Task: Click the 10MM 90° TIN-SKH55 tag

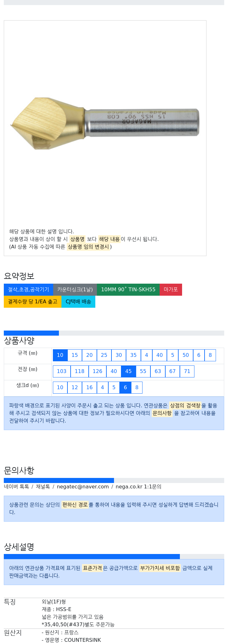Action: [128, 290]
